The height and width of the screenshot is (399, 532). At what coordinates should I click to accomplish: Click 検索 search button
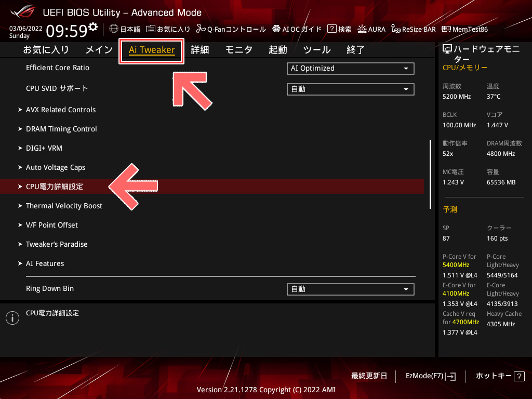pyautogui.click(x=339, y=29)
